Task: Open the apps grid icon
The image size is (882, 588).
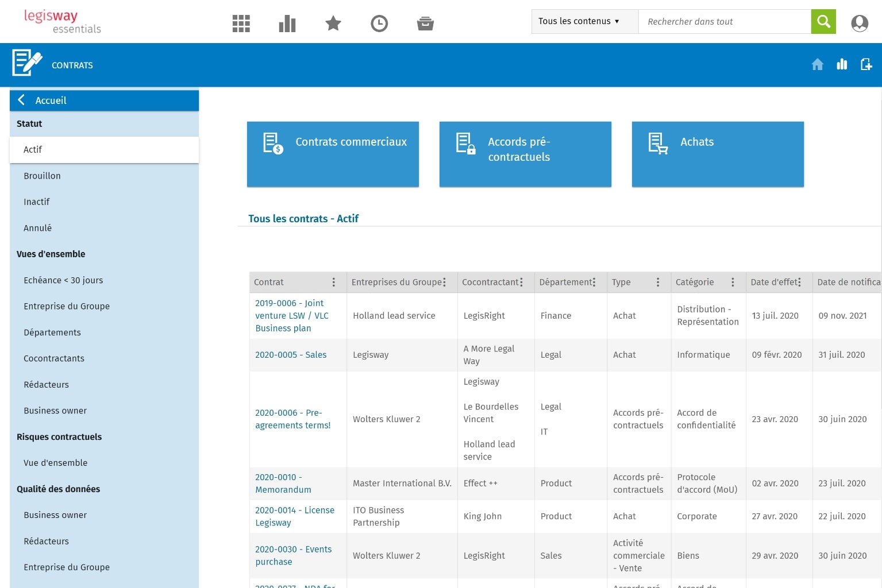Action: pos(241,24)
